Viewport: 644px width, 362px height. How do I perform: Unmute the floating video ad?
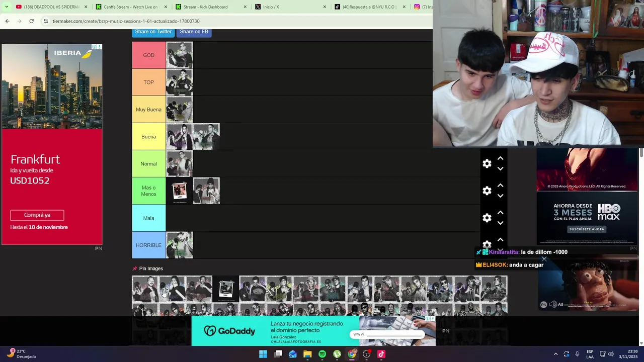(553, 304)
